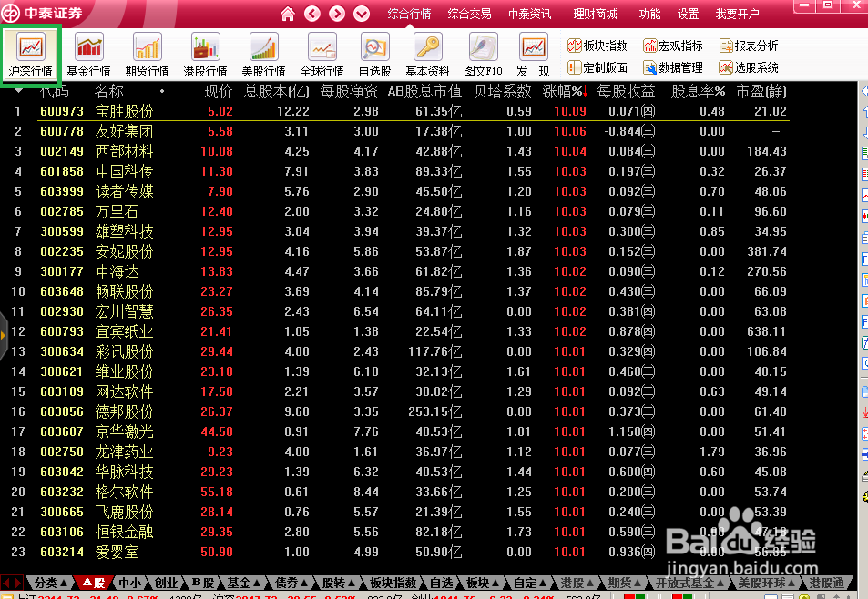Open the 功能 menu
Viewport: 868px width, 599px height.
point(650,14)
